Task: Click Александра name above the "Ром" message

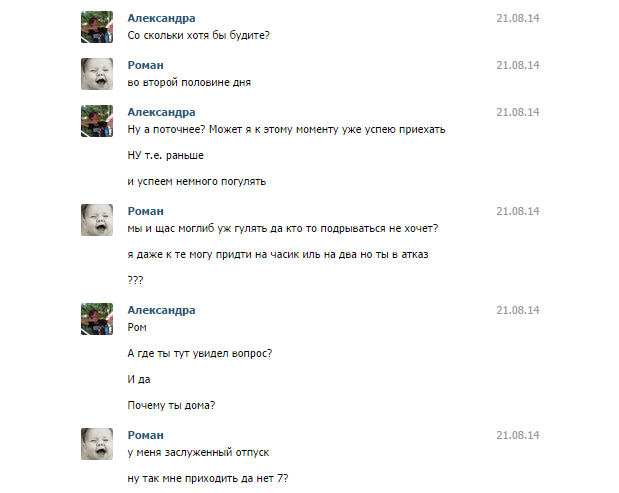Action: [x=162, y=310]
